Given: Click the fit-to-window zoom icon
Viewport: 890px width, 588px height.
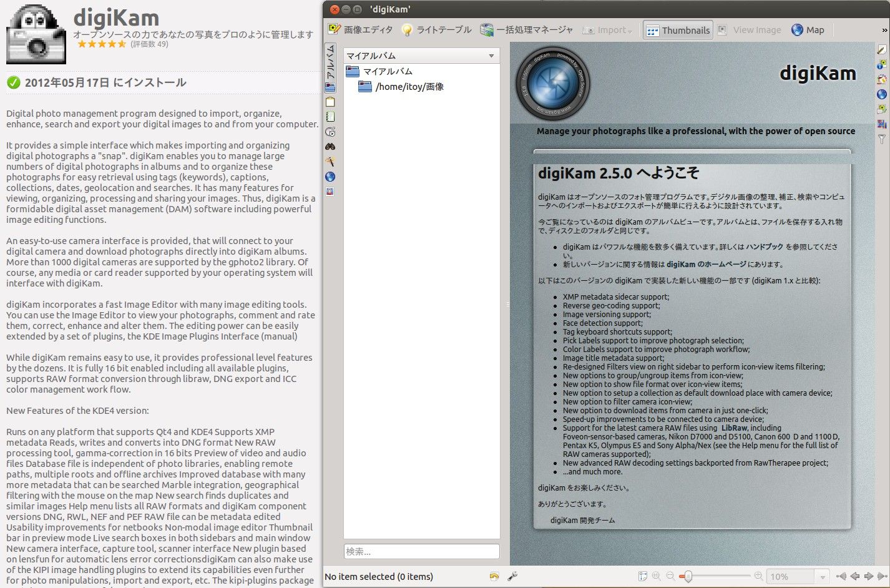Looking at the screenshot, I should [x=643, y=577].
